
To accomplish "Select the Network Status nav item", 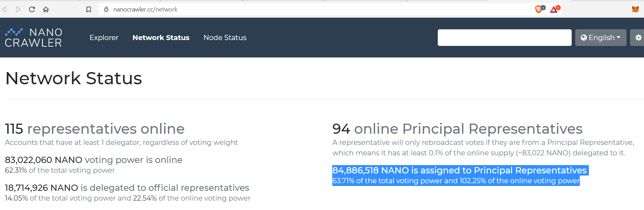I will [x=161, y=38].
